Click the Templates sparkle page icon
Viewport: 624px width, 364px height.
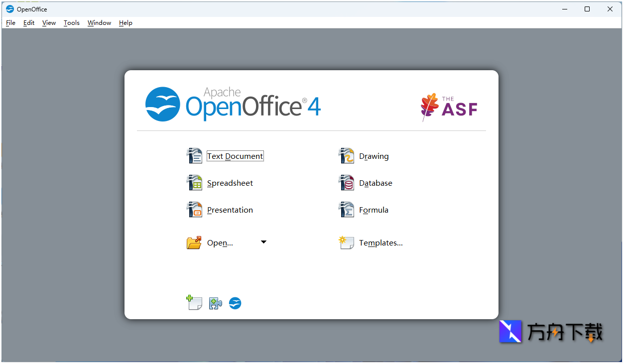[x=346, y=243]
